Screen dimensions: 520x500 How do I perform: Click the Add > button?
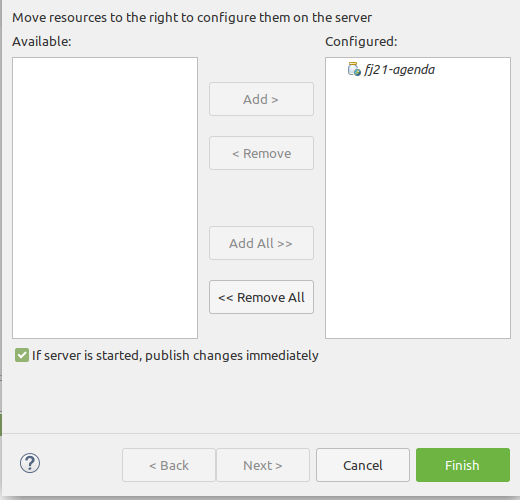(x=261, y=99)
